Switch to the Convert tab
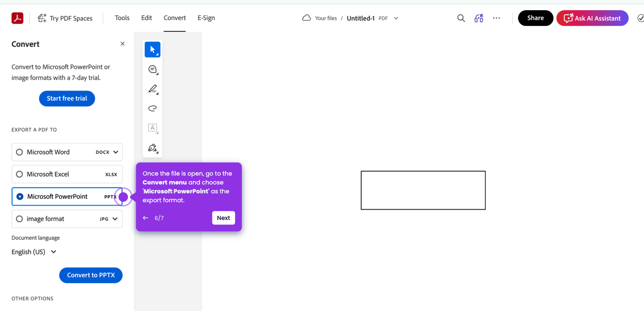 coord(175,18)
